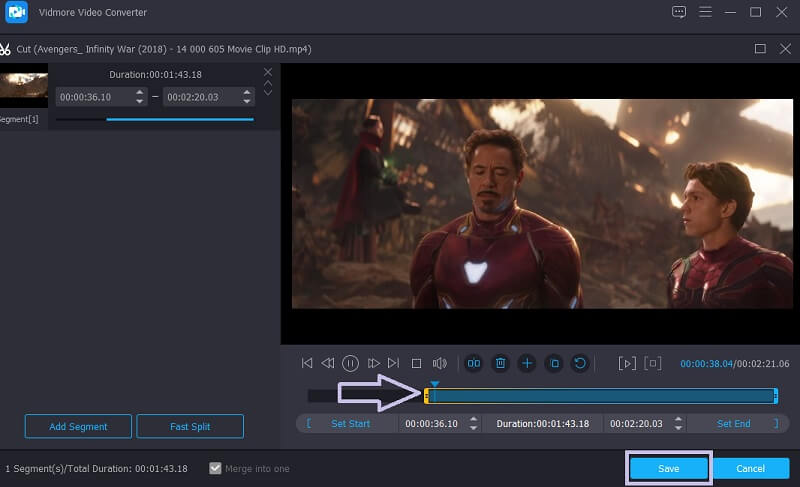The width and height of the screenshot is (800, 487).
Task: Open the Vidmore feedback chat icon
Action: [x=679, y=12]
